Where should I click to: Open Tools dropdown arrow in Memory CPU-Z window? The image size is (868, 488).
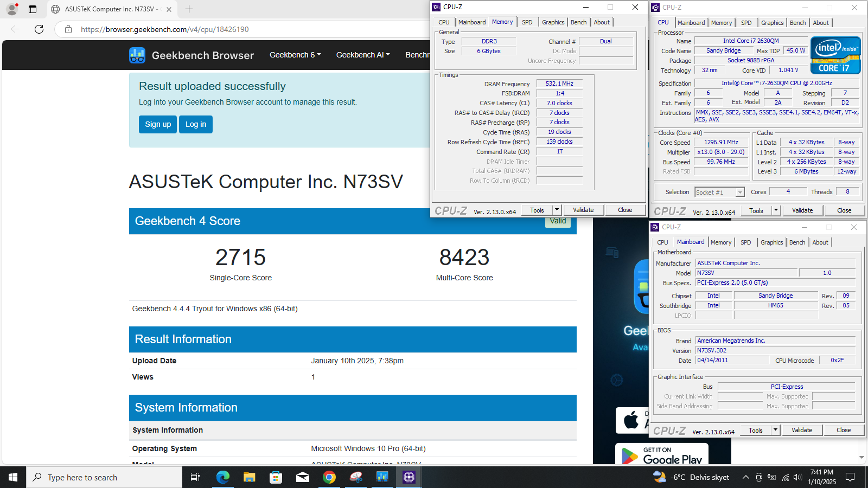pyautogui.click(x=557, y=210)
